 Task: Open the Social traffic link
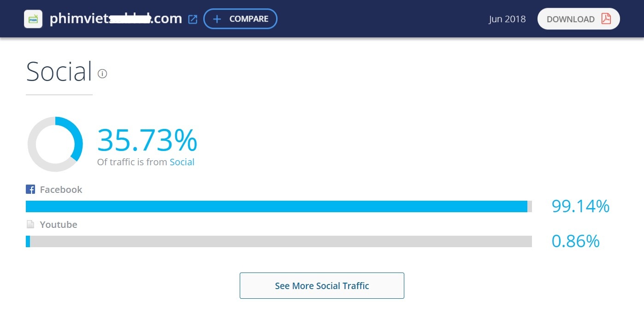point(182,162)
